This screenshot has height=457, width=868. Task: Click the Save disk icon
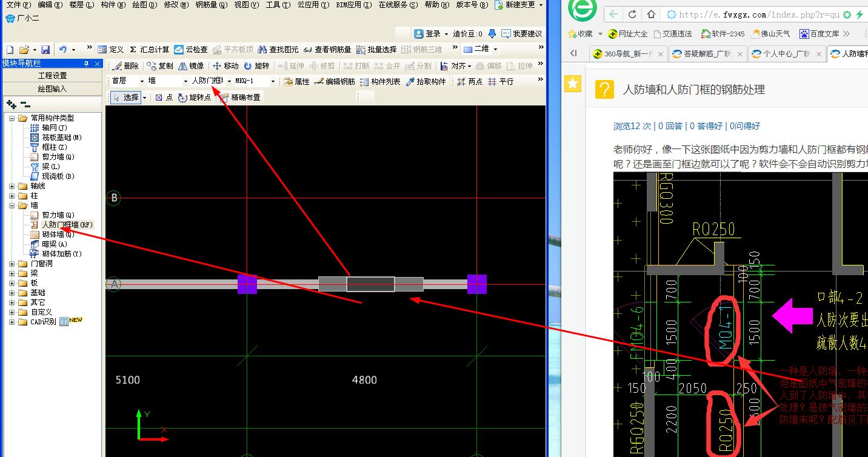point(45,50)
